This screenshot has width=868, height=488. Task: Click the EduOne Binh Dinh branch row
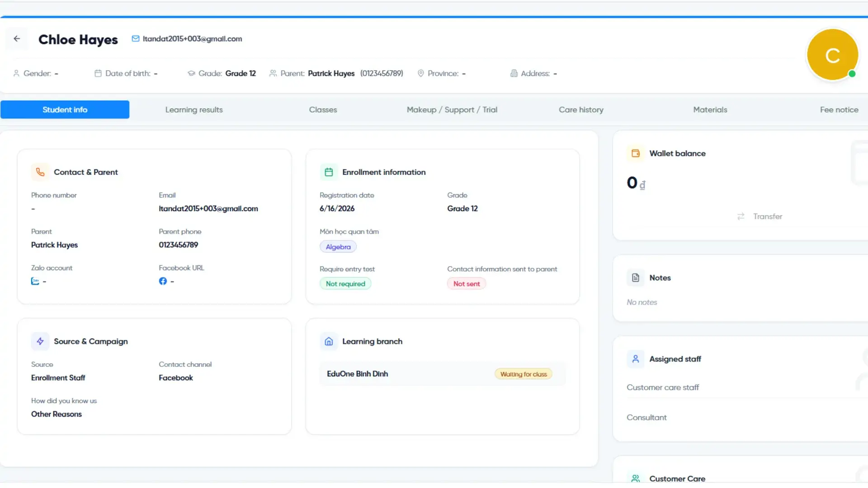[443, 374]
